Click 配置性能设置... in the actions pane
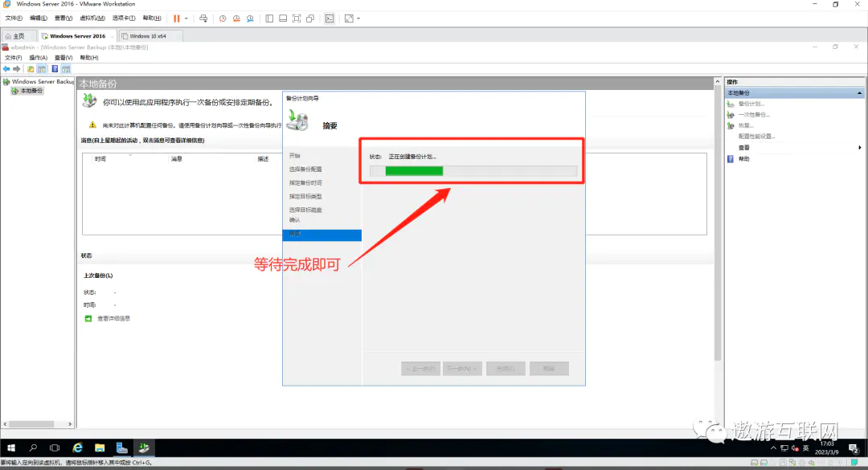 756,137
